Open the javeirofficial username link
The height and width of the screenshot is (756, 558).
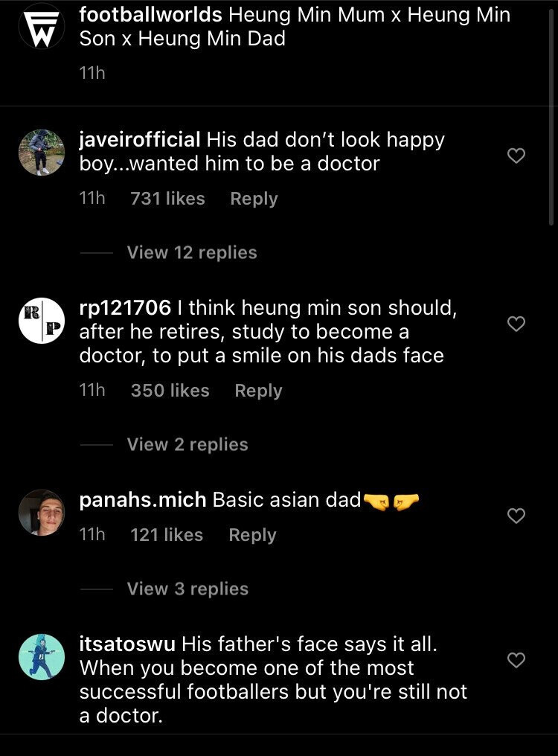pyautogui.click(x=140, y=140)
